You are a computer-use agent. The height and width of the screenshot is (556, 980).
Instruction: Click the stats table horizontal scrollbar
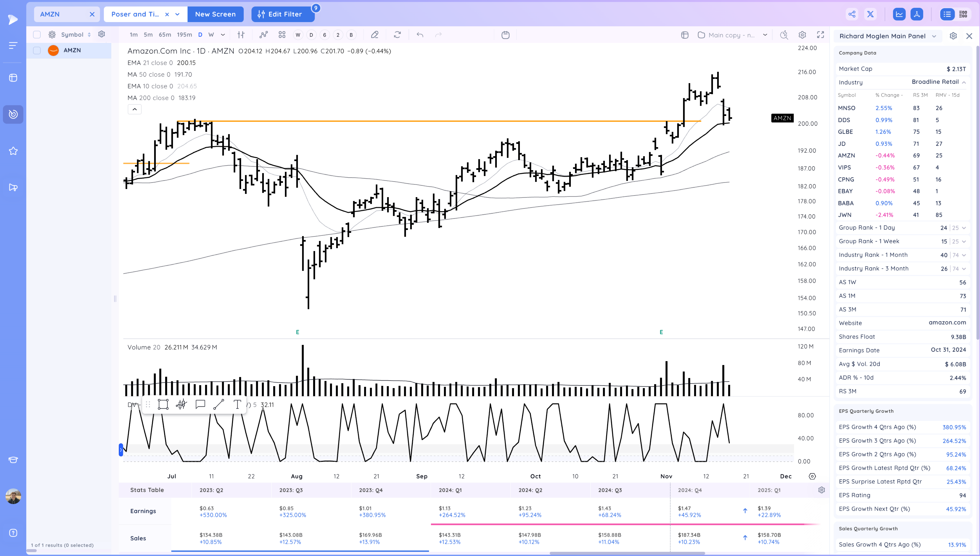coord(627,553)
